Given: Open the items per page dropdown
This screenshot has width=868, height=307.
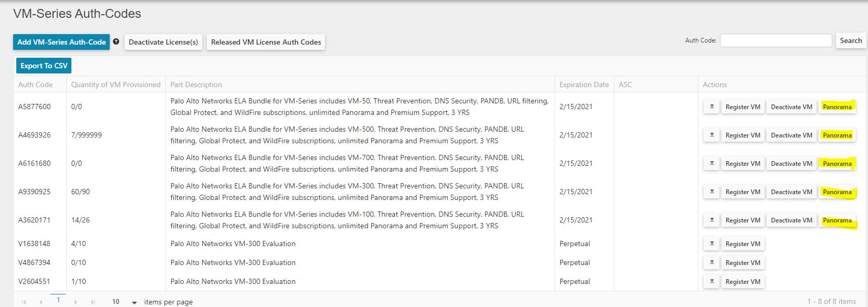Looking at the screenshot, I should (134, 302).
